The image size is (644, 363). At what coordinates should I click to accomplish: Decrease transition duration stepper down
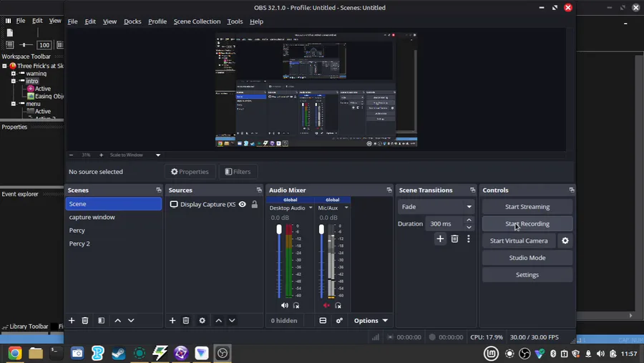(469, 228)
